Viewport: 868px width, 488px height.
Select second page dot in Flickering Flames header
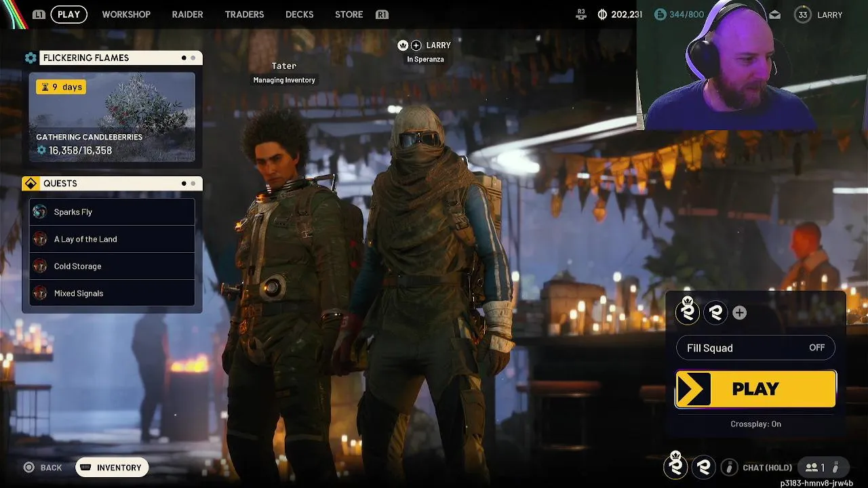click(193, 58)
